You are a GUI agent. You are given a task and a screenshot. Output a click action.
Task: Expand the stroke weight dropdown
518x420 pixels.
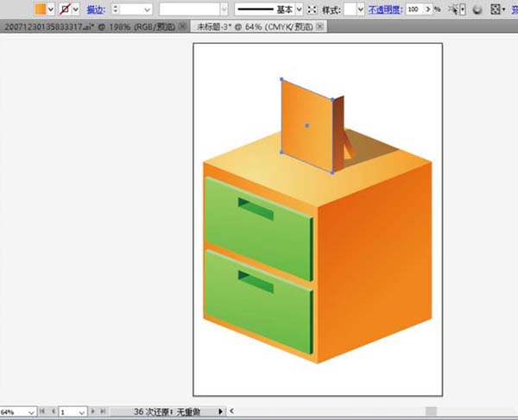(147, 9)
